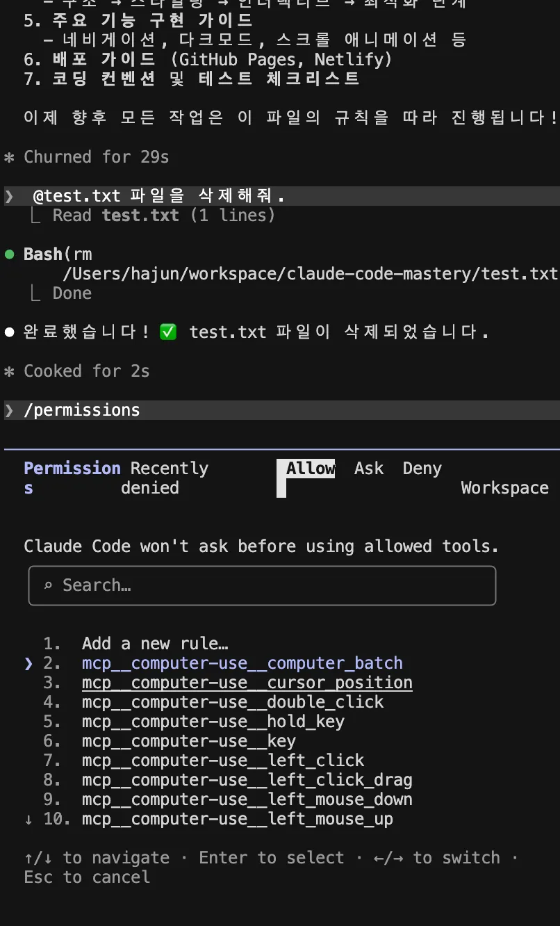Viewport: 560px width, 926px height.
Task: Click the Permissions panel title
Action: pos(72,478)
